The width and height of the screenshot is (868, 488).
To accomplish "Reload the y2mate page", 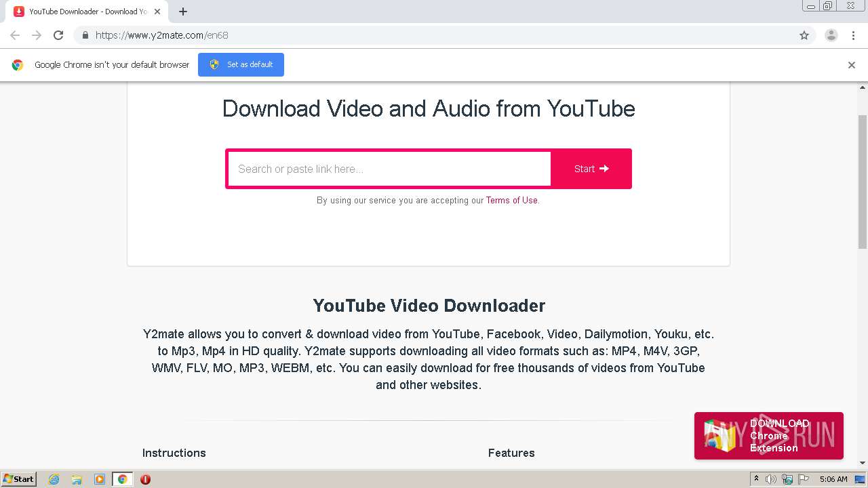I will tap(58, 35).
